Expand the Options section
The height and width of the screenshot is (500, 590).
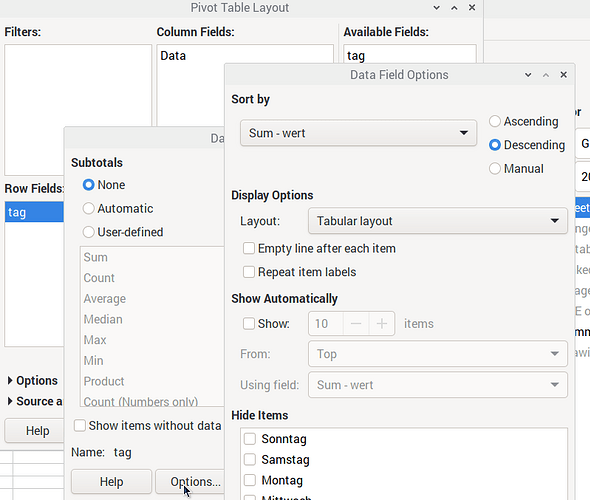(x=32, y=380)
